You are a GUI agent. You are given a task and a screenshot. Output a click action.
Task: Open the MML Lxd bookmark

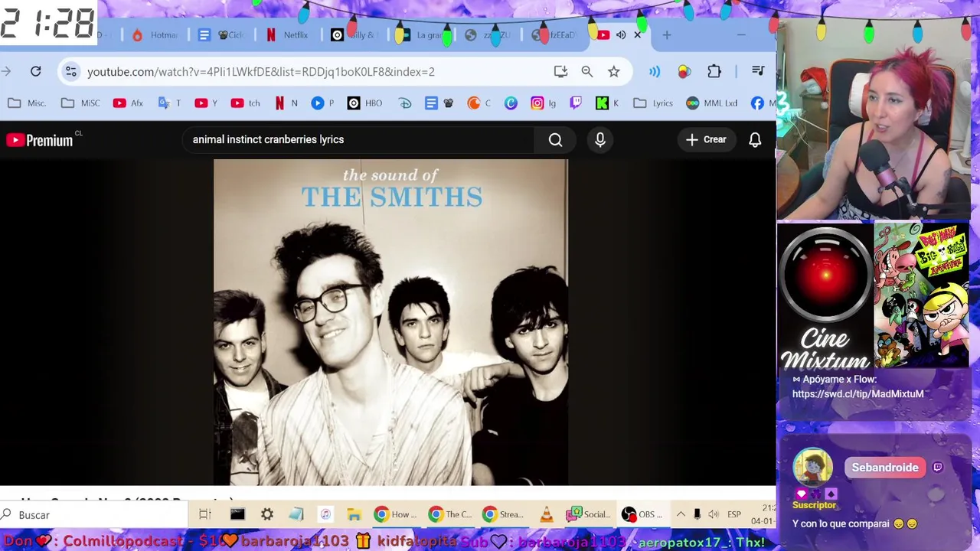point(711,103)
